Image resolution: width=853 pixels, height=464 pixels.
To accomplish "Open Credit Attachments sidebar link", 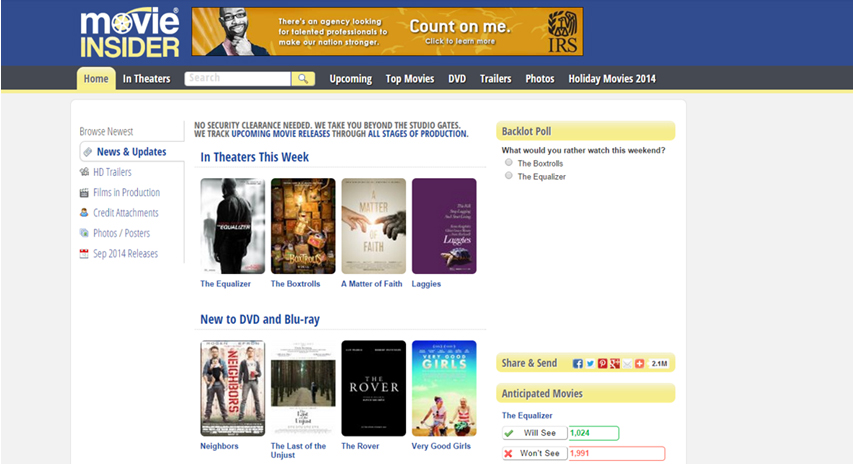I will point(126,213).
